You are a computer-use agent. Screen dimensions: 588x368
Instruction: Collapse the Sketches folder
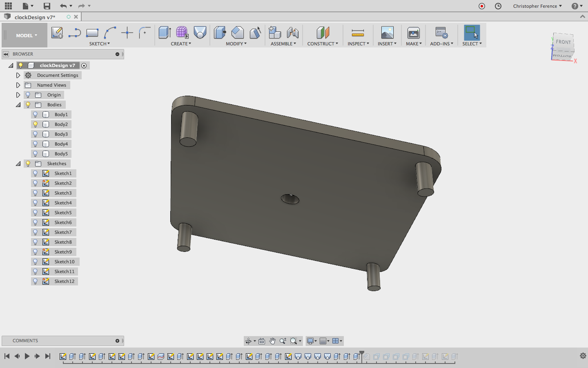click(18, 164)
